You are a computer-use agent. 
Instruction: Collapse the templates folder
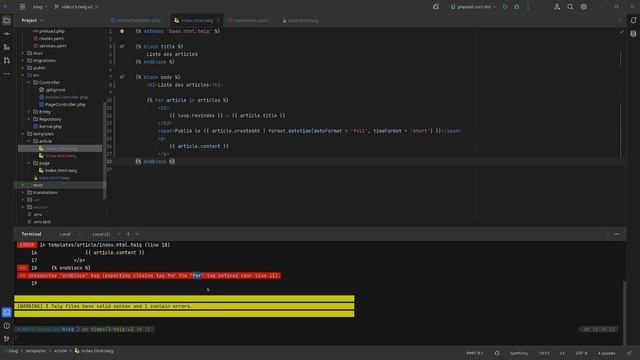pos(23,134)
